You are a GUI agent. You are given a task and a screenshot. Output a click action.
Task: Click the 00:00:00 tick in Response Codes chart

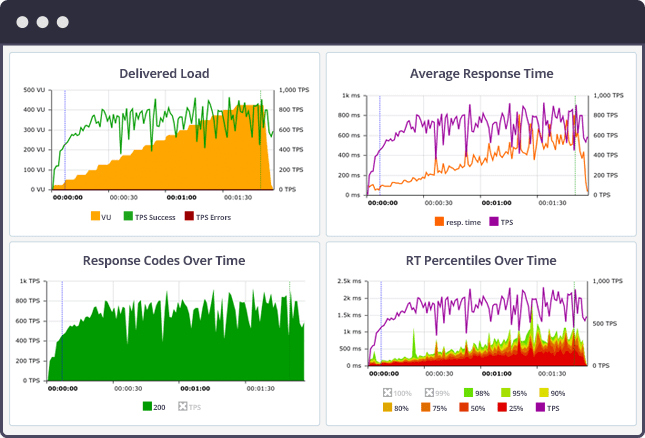tap(63, 388)
